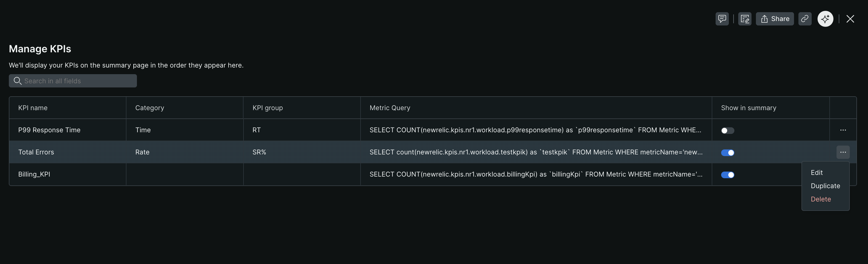
Task: Select Edit from the context menu
Action: click(817, 172)
